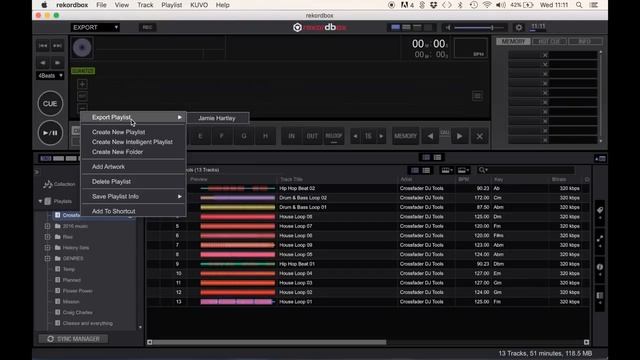The height and width of the screenshot is (360, 640).
Task: Select the Classics and everything playlist
Action: pos(87,323)
